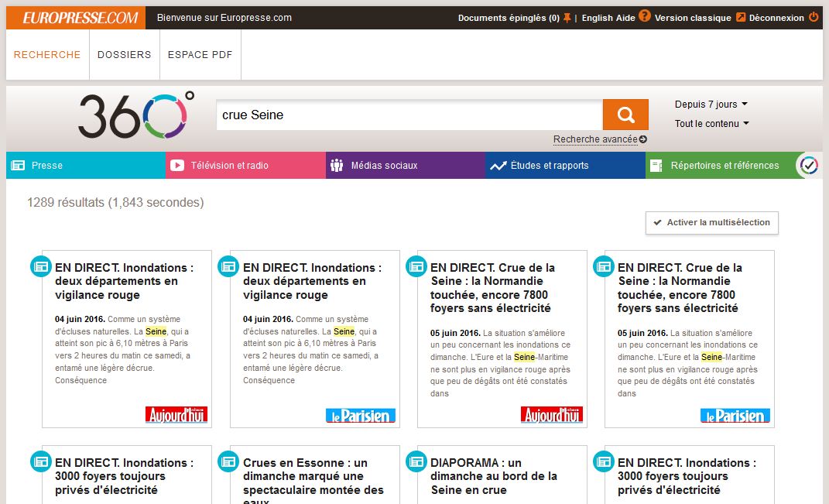Click the le Parisien logo on the "vigilance rouge" card
The width and height of the screenshot is (829, 504).
point(361,416)
